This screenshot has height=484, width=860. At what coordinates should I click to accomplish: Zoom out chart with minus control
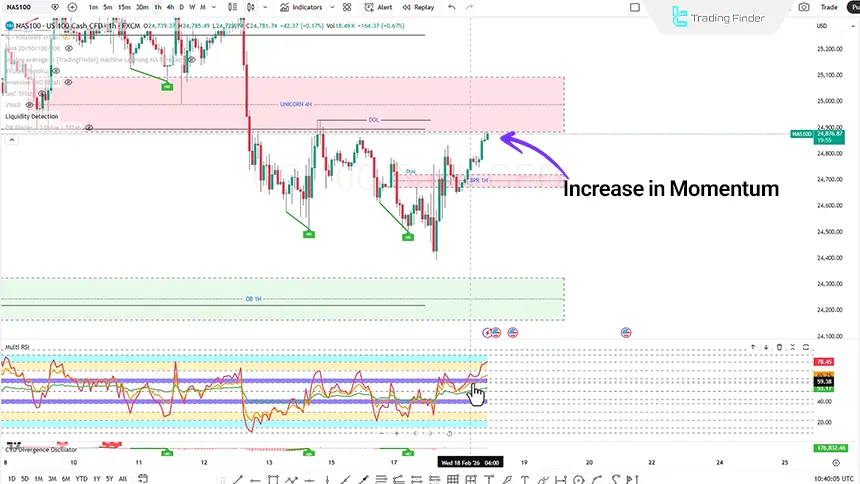pyautogui.click(x=382, y=434)
